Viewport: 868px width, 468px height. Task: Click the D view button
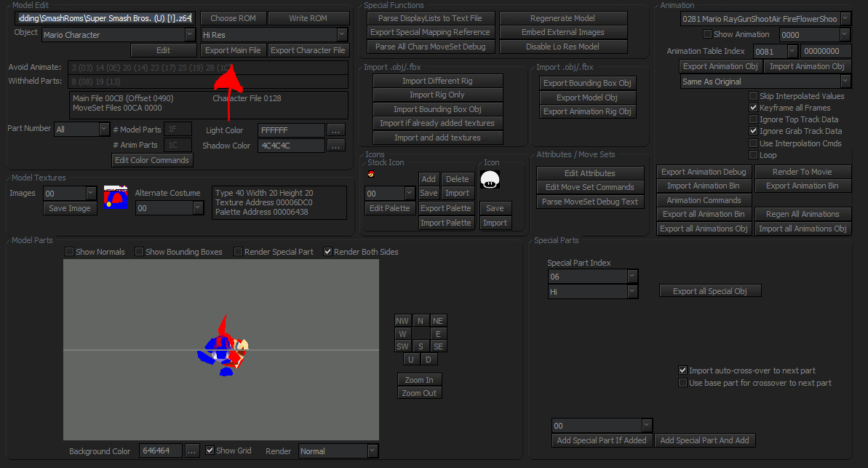point(428,360)
